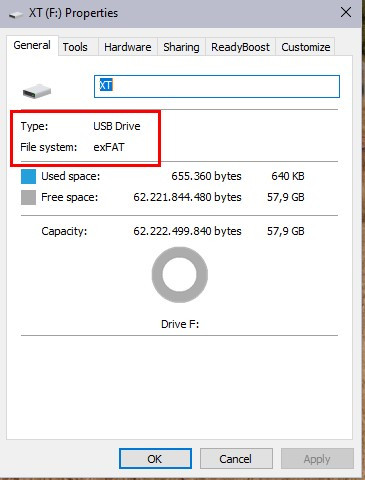This screenshot has width=365, height=480.
Task: Click the drive icon in the title bar
Action: pos(16,14)
